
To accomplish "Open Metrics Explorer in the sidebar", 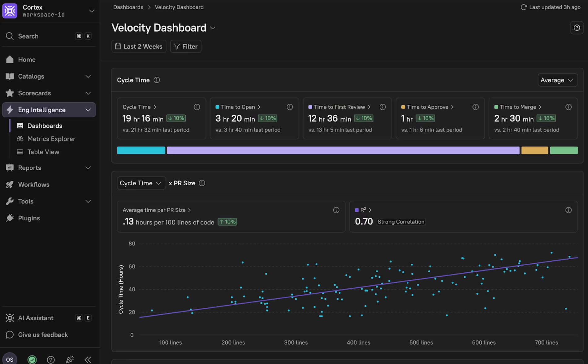I will click(51, 139).
